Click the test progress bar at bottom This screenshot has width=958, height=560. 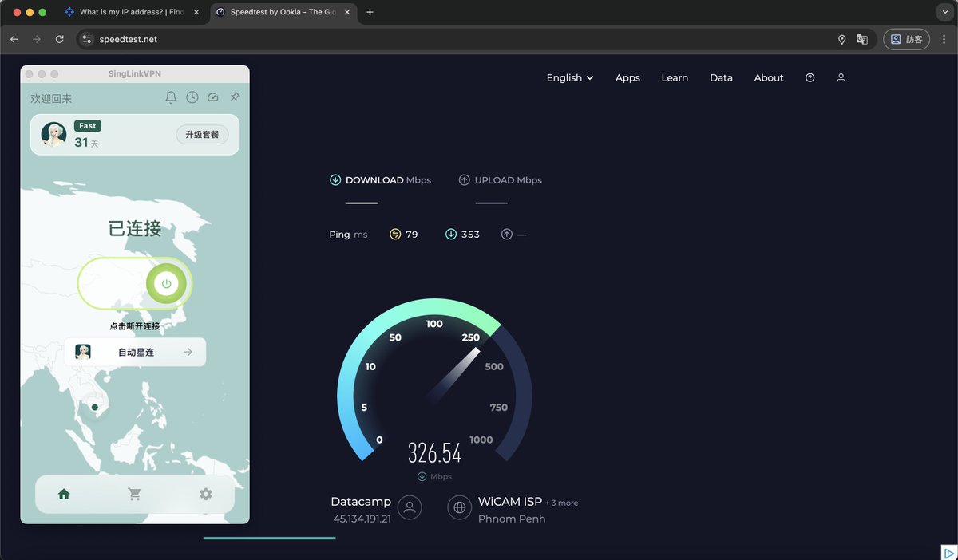point(269,538)
